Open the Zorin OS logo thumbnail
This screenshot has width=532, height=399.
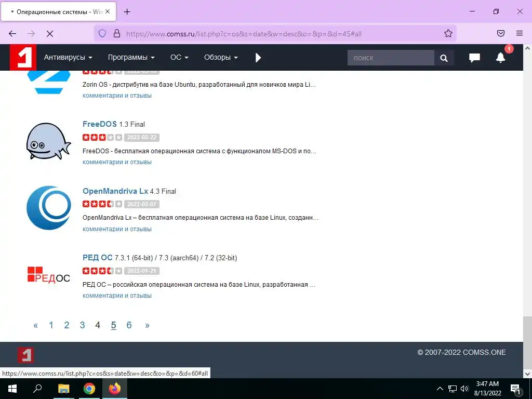click(x=49, y=82)
